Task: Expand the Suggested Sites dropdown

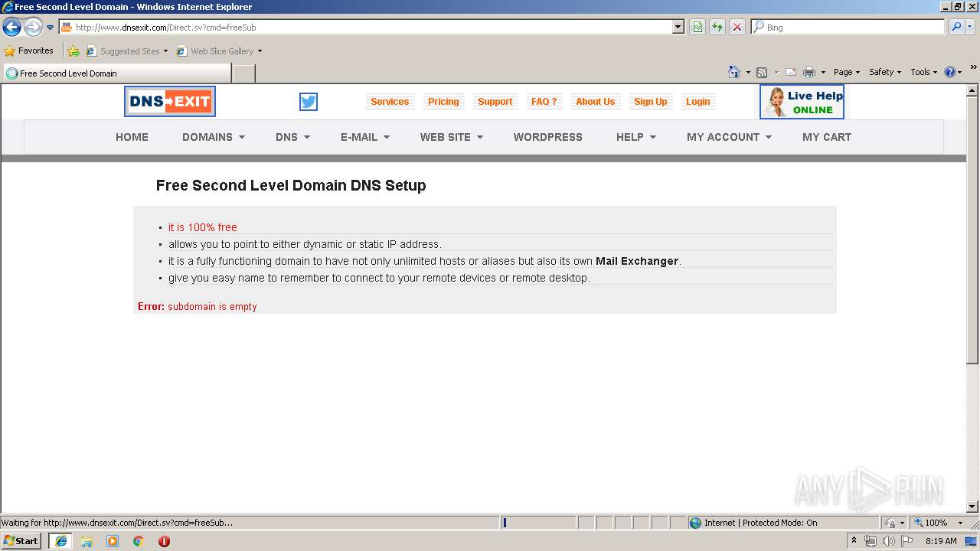Action: pyautogui.click(x=165, y=51)
